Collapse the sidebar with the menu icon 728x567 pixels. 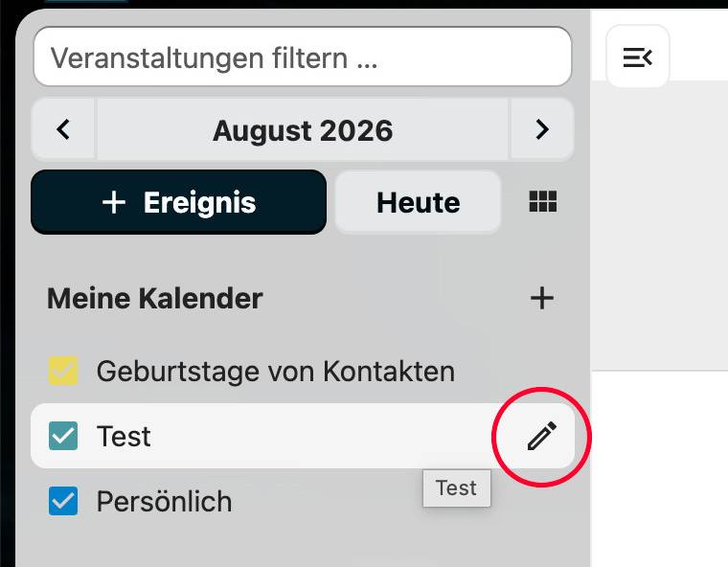637,57
